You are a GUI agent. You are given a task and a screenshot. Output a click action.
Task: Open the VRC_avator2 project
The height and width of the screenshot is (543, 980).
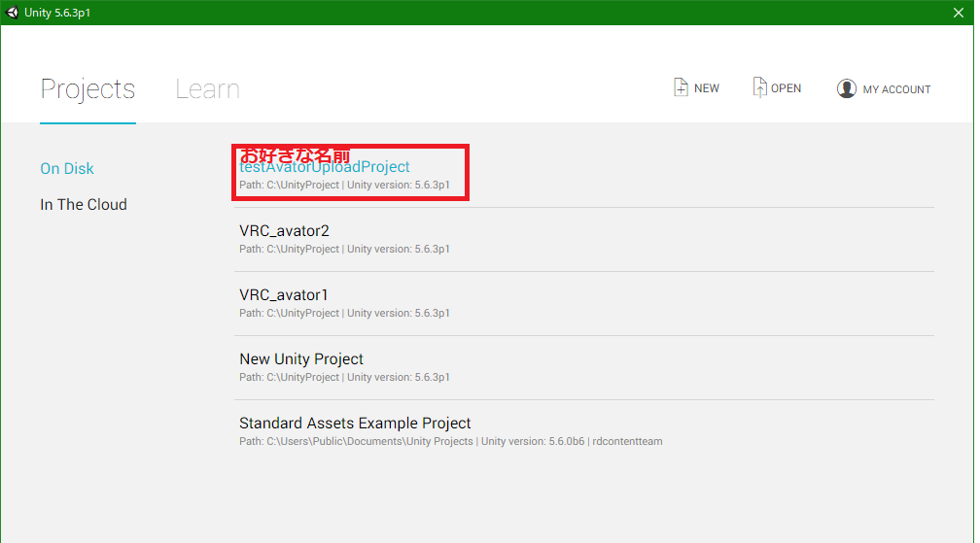pos(284,231)
